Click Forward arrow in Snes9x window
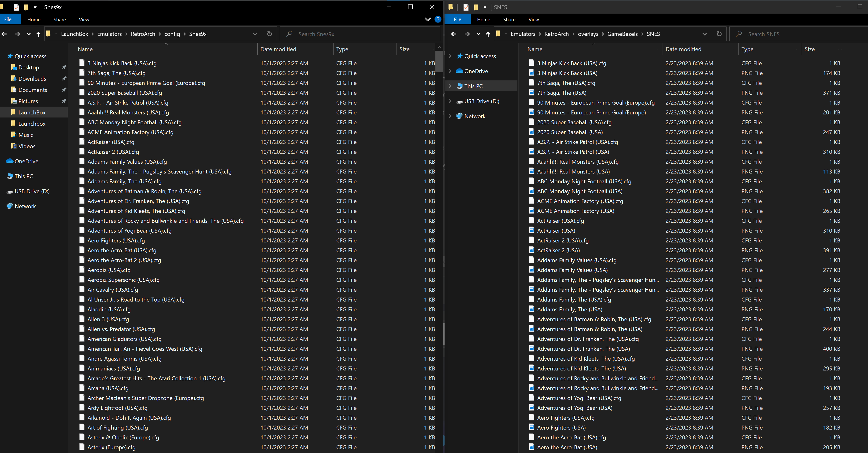868x453 pixels. [17, 34]
